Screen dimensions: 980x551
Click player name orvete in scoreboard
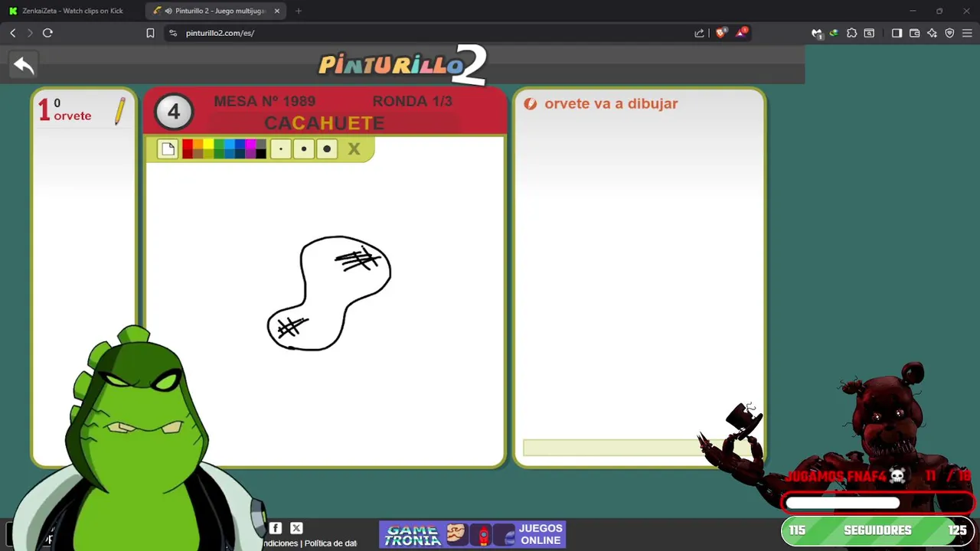click(73, 116)
